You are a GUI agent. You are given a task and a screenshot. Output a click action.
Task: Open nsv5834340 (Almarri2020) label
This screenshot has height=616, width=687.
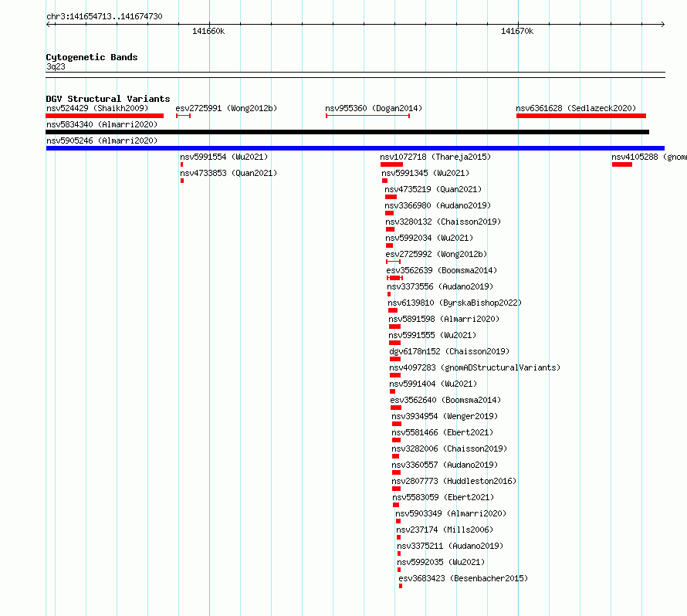click(x=102, y=124)
